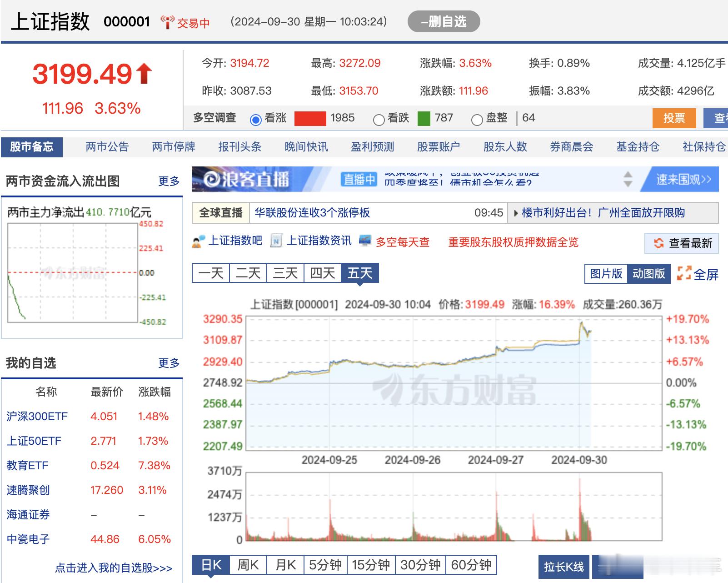
Task: Switch to 5分钟 K-line tab
Action: 325,565
